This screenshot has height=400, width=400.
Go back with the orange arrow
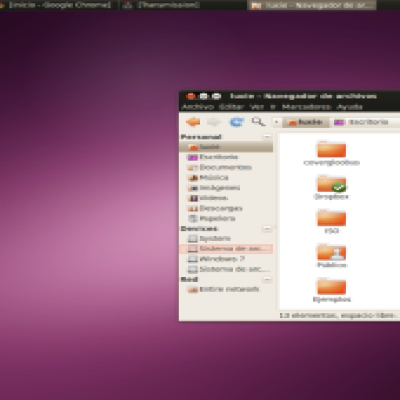(x=193, y=122)
